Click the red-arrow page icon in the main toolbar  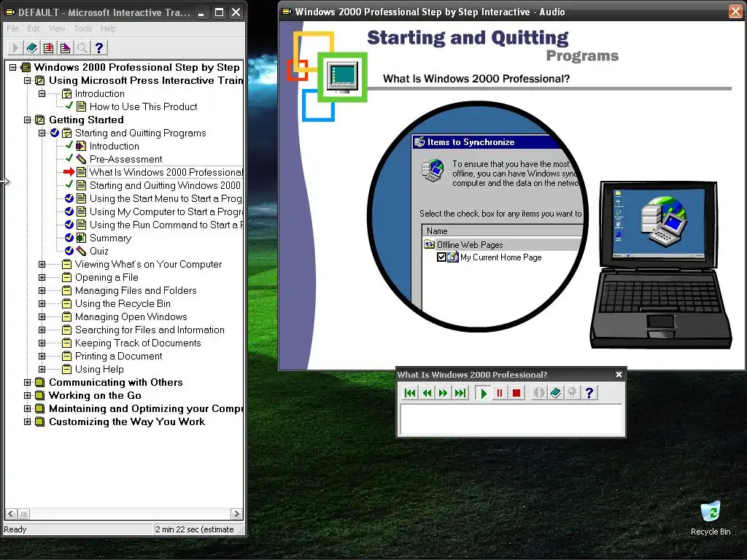click(49, 47)
